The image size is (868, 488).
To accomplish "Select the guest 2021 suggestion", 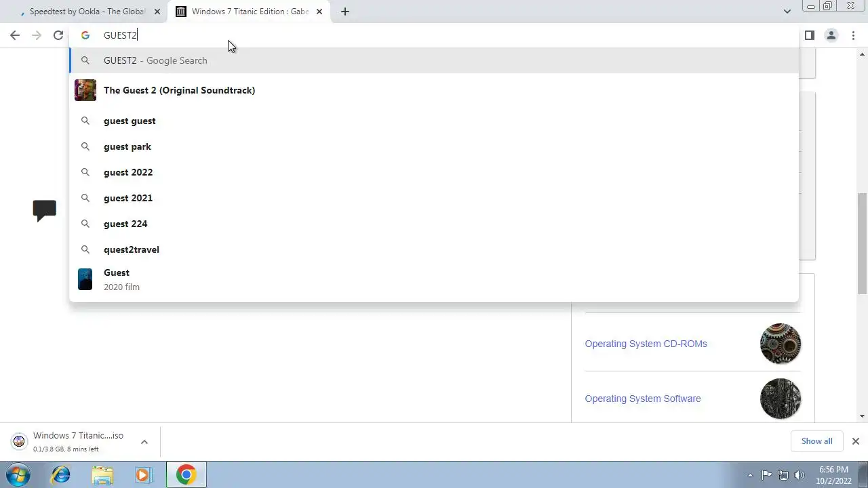I will pos(434,198).
